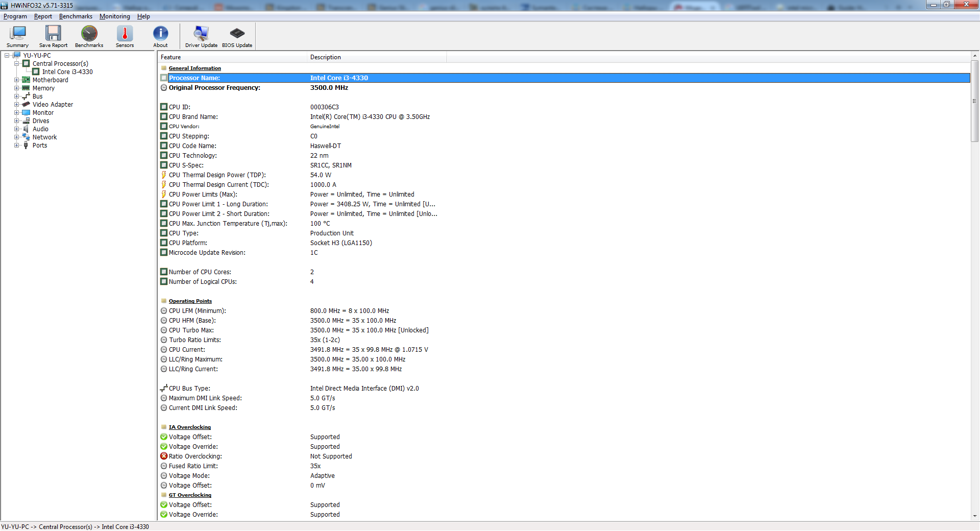The height and width of the screenshot is (531, 980).
Task: Open the Benchmarks menu
Action: (76, 16)
